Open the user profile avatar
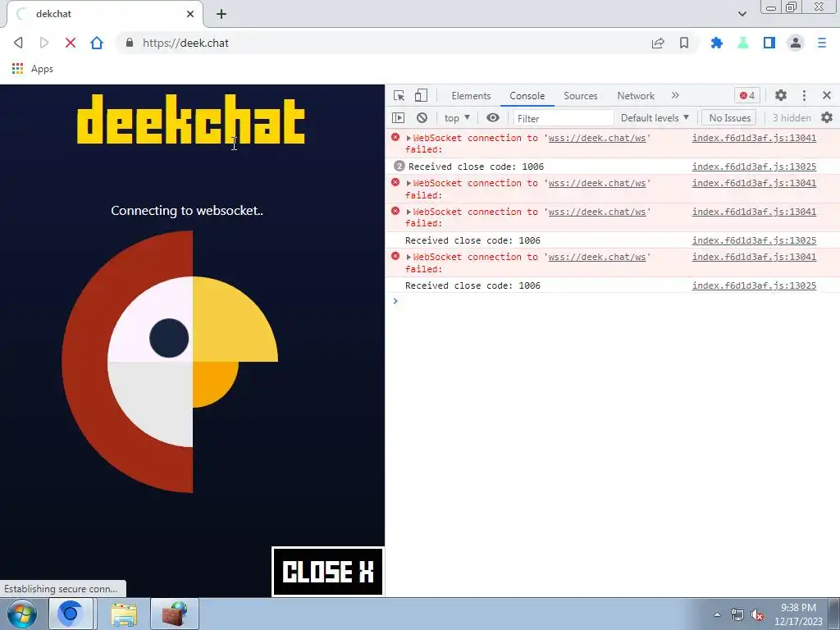 (x=796, y=43)
